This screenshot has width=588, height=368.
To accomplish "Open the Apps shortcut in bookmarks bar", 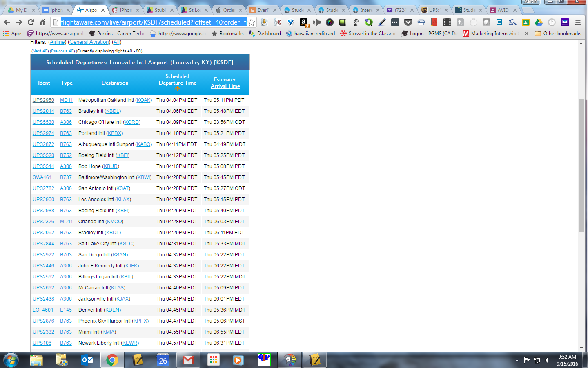I will pyautogui.click(x=13, y=34).
